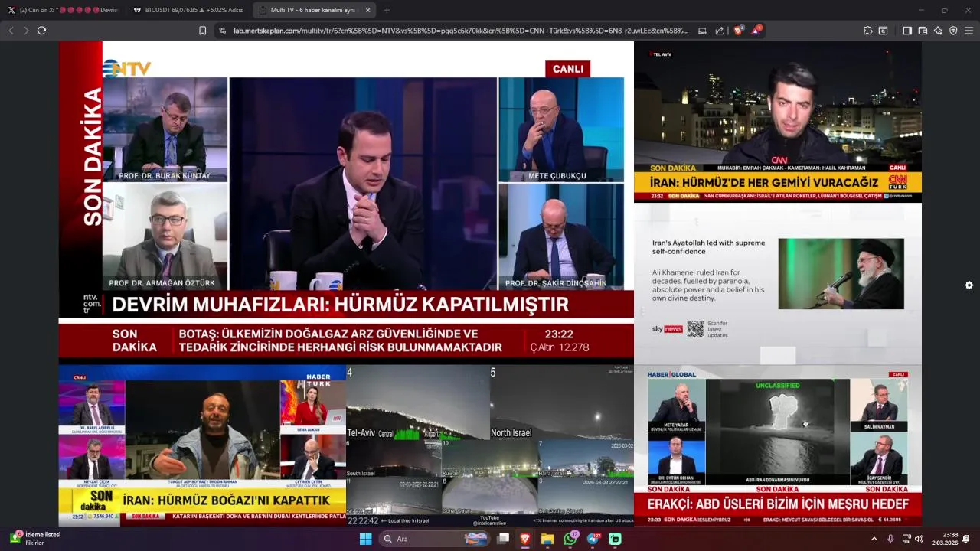Click Habertürk headline 'İRAN: HÜRMÜZ BOĞAZI'NI KAPATTIK'
The image size is (980, 551).
click(x=227, y=500)
